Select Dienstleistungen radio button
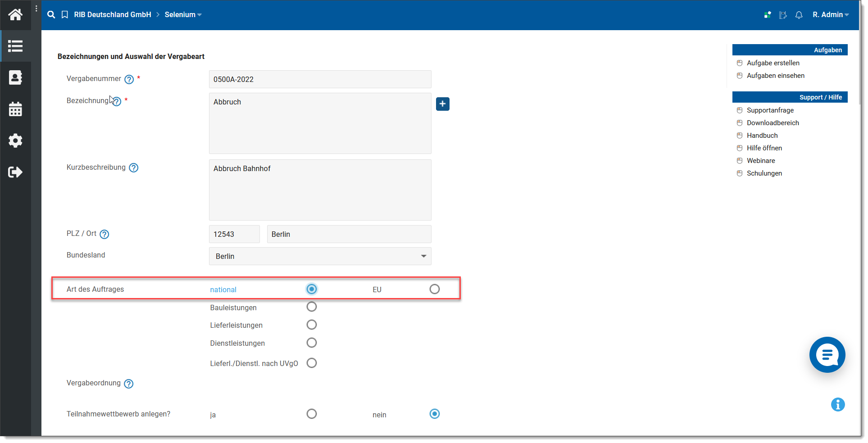 point(312,343)
